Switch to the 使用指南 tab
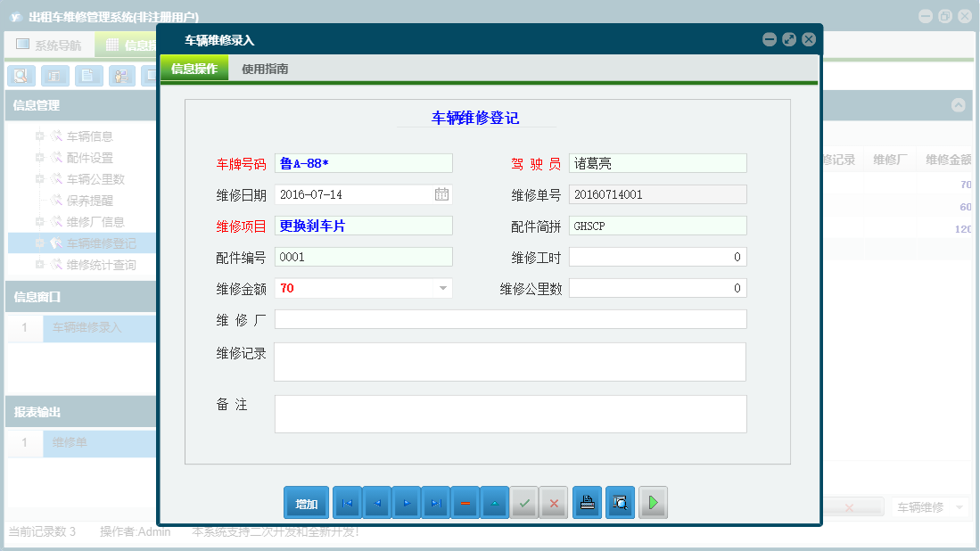The image size is (980, 551). [263, 67]
